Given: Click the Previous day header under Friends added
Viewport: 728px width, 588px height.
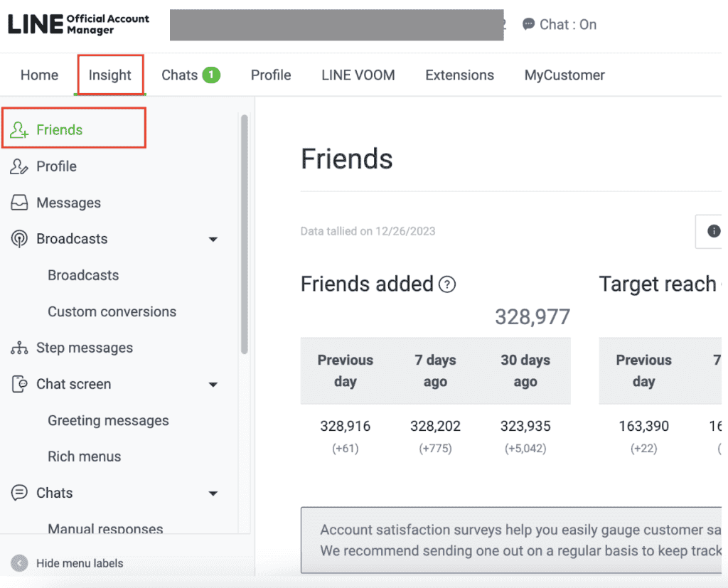Looking at the screenshot, I should coord(346,370).
